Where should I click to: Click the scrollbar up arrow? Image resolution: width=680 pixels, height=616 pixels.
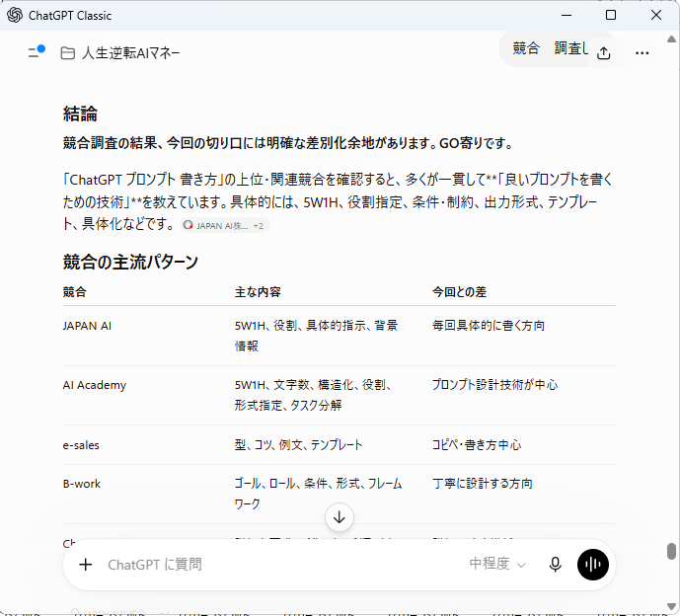pos(671,39)
